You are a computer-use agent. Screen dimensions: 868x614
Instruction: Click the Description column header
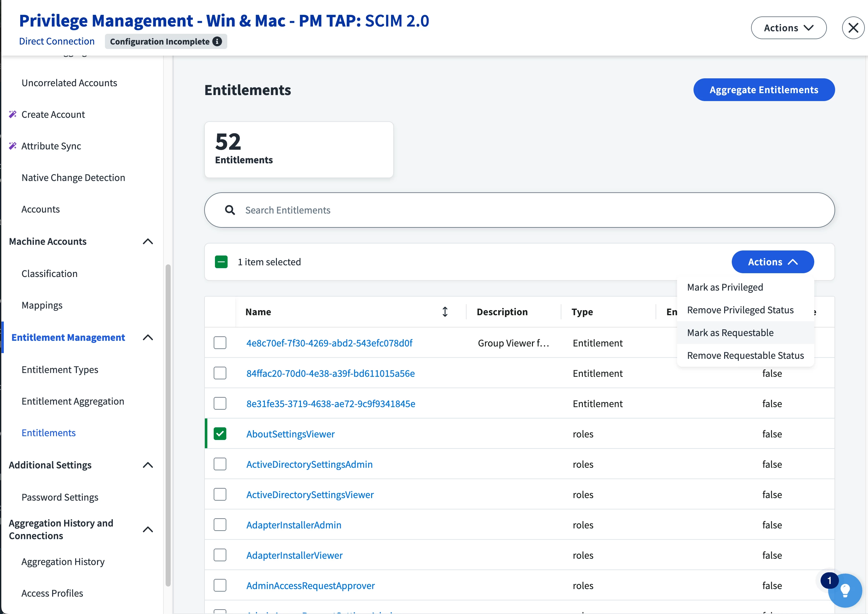(502, 312)
